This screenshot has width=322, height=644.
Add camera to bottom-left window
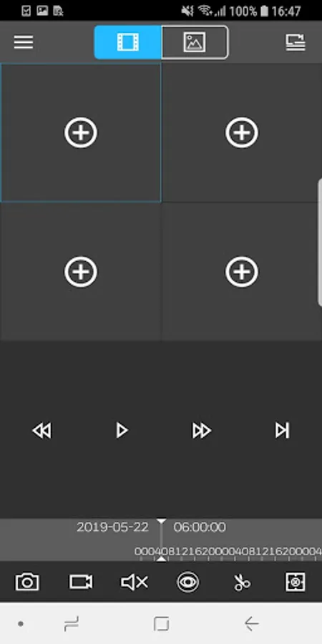point(80,271)
